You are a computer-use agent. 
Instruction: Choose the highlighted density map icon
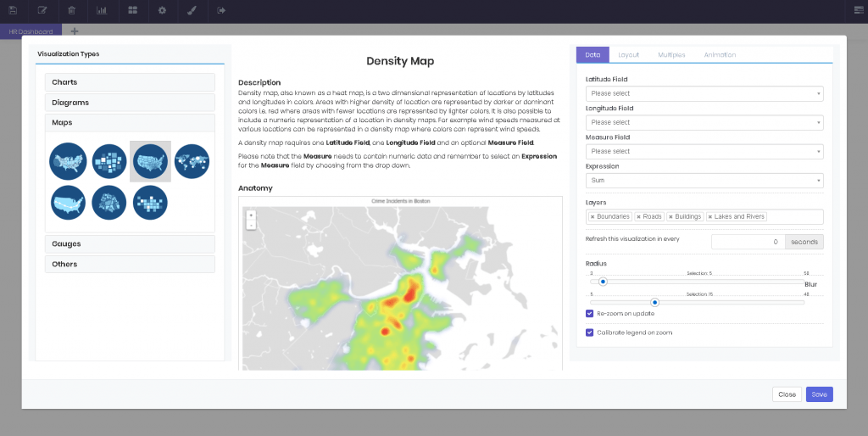pos(150,161)
